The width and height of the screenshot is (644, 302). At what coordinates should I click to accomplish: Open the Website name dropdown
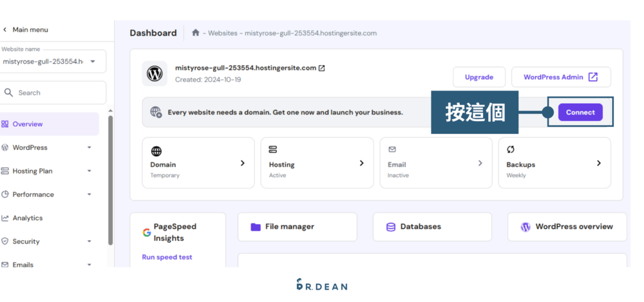pos(53,61)
